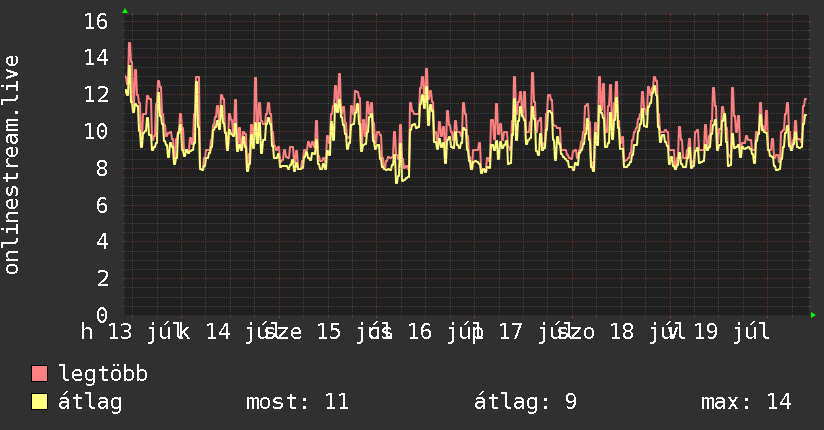Click the 12 label on the y-axis

pos(96,95)
